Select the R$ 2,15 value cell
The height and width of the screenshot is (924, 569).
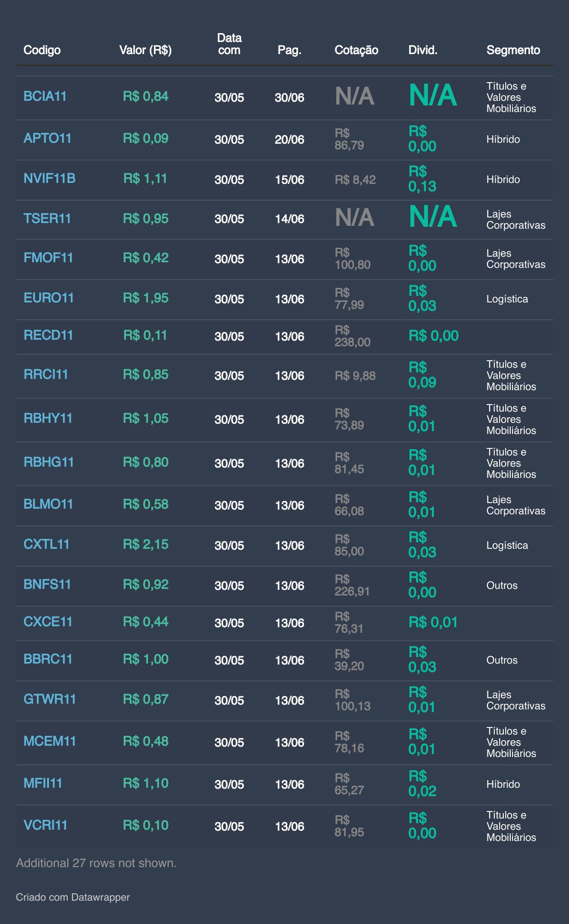[x=146, y=545]
